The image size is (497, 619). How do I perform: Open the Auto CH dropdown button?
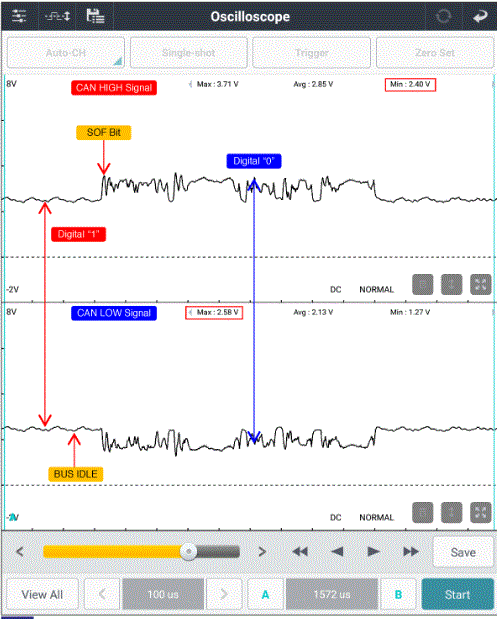(66, 53)
